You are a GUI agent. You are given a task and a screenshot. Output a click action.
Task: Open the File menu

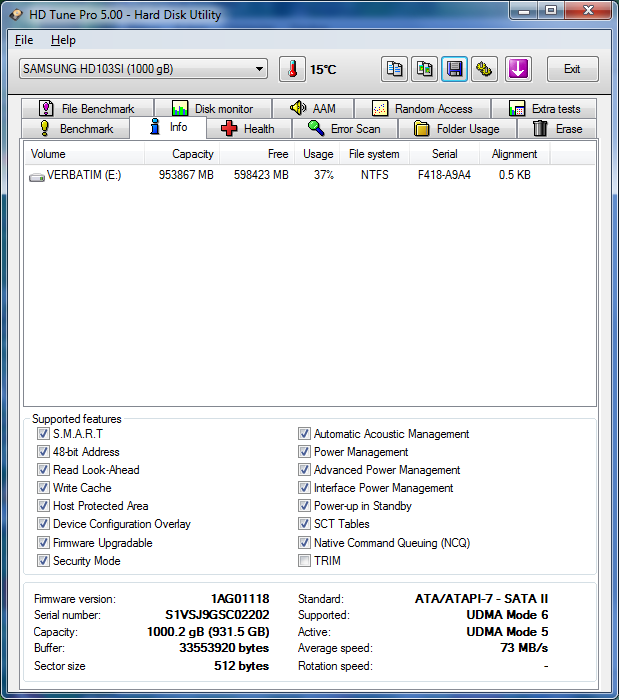[24, 40]
